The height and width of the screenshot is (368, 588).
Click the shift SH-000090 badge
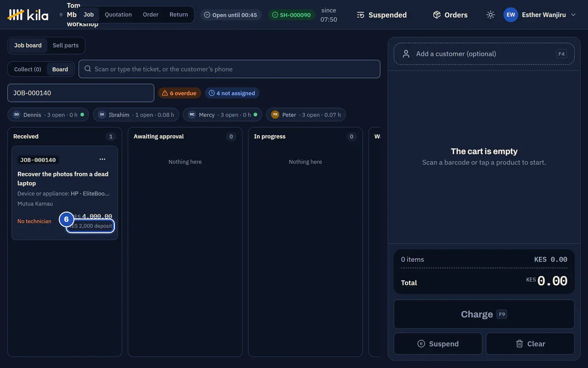click(291, 15)
